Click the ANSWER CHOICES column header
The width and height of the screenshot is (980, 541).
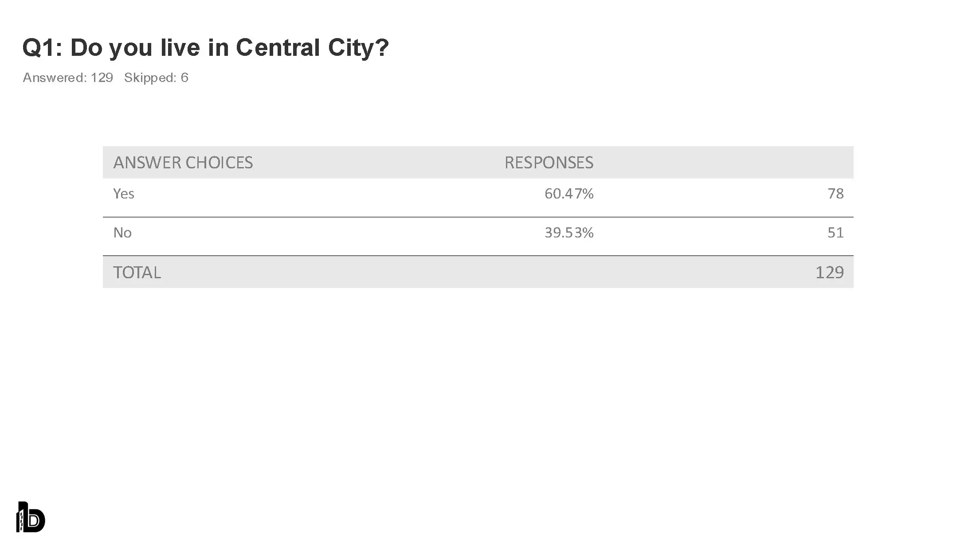(183, 163)
